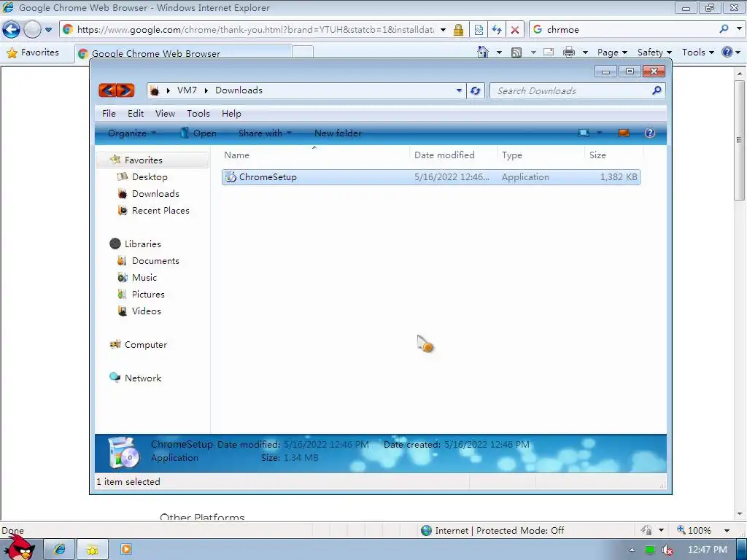Click the Read Mail icon in command bar

tap(549, 52)
